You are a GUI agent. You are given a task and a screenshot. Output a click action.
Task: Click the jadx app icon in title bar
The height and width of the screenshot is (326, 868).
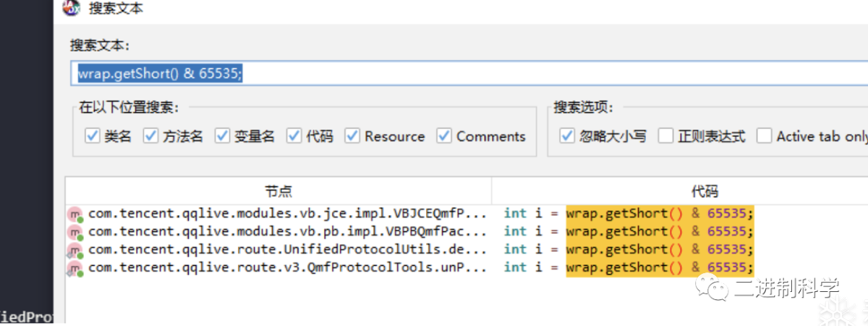point(71,9)
